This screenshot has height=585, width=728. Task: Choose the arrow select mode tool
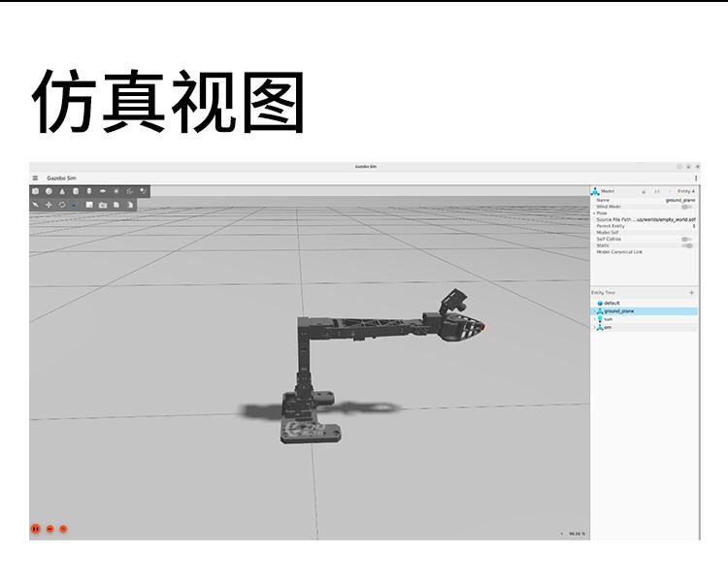[x=36, y=205]
